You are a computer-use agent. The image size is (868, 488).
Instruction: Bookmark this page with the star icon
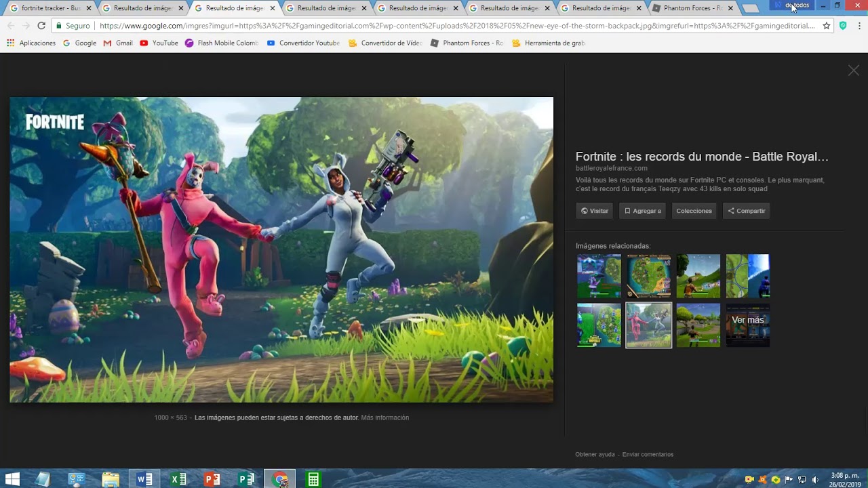827,26
